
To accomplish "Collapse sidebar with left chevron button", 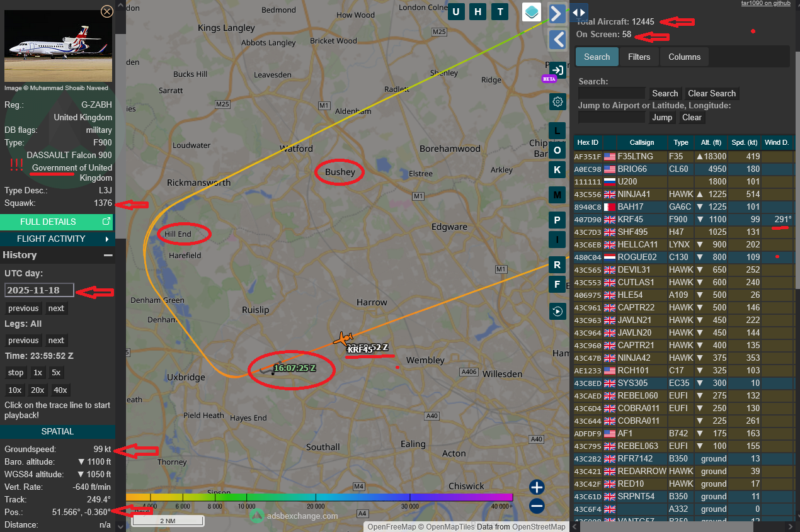I will pos(557,40).
